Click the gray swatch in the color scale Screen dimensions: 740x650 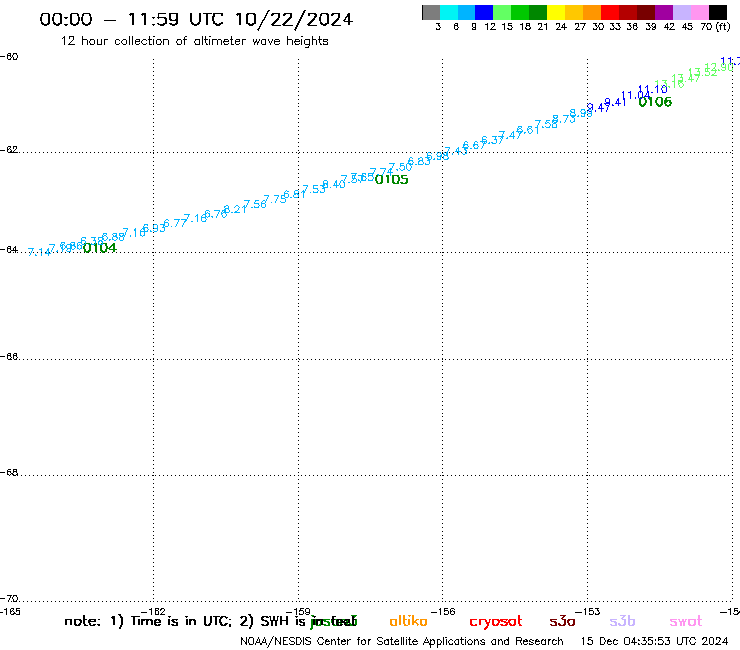[x=431, y=12]
